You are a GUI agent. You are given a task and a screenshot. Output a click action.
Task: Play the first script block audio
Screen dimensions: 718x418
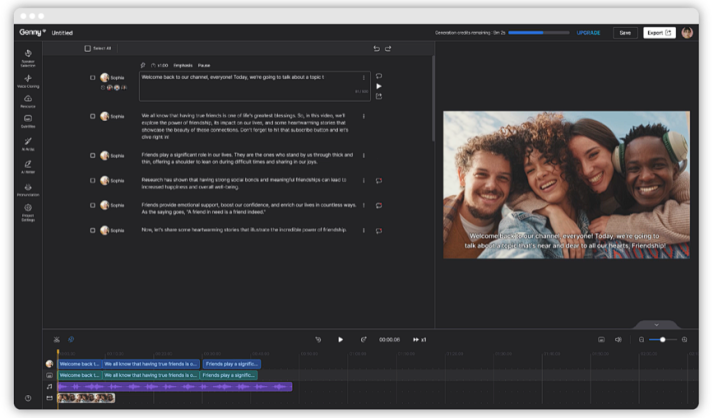pyautogui.click(x=378, y=86)
